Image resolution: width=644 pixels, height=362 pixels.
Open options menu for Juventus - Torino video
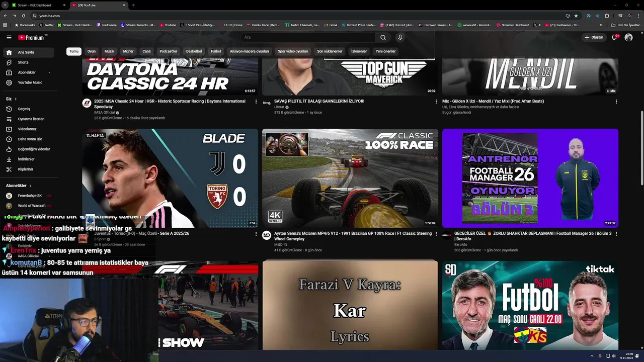click(x=256, y=234)
